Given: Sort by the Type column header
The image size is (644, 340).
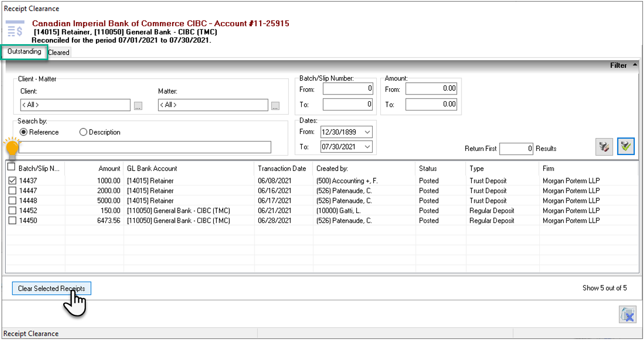Looking at the screenshot, I should [x=503, y=168].
